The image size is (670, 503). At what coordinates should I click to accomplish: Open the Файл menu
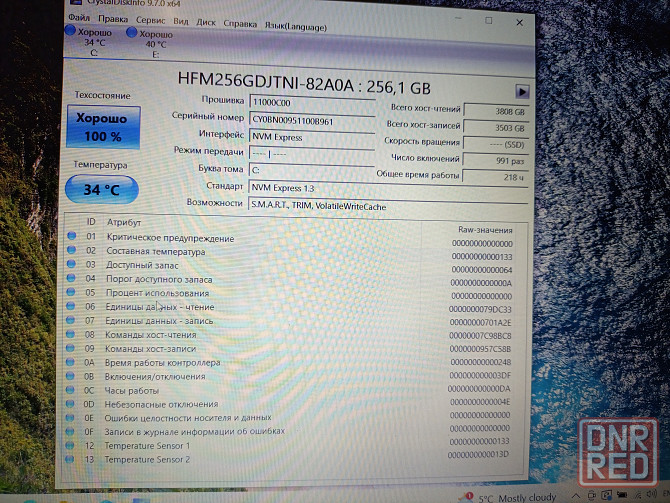point(77,19)
